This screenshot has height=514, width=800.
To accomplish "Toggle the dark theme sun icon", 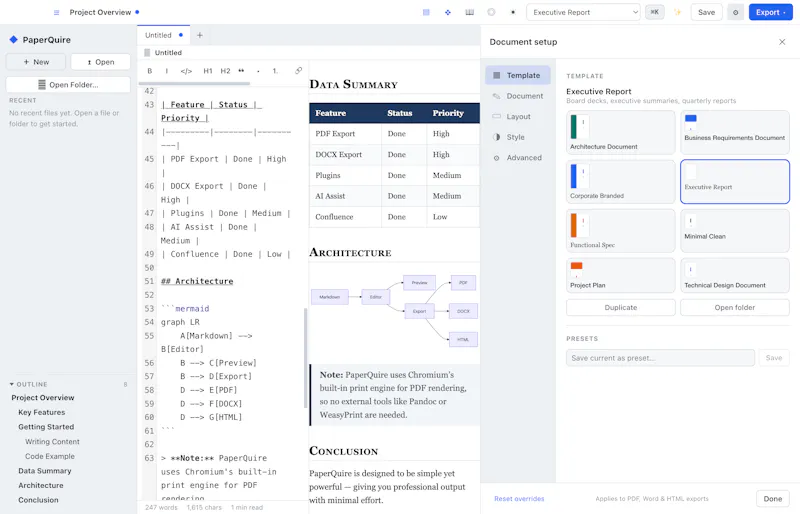I will pyautogui.click(x=513, y=12).
